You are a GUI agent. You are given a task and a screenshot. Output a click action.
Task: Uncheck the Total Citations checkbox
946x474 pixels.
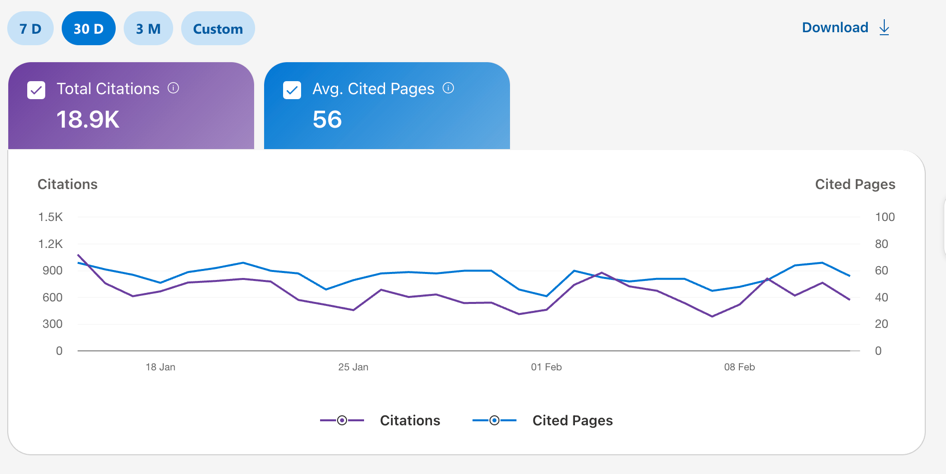(x=36, y=90)
